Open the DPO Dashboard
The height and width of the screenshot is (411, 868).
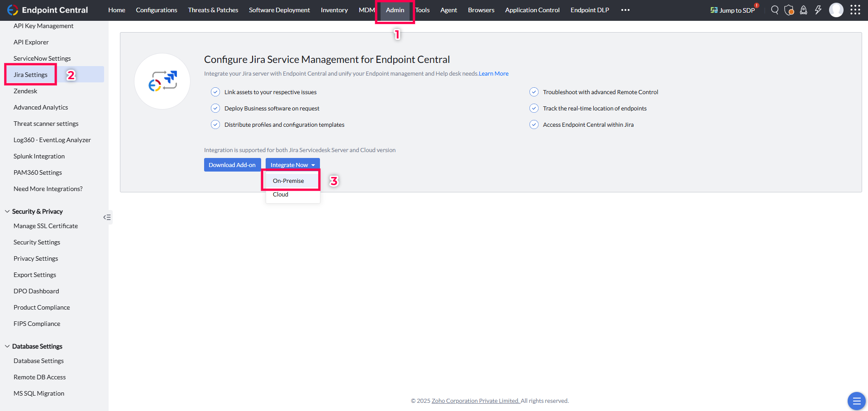click(x=36, y=291)
